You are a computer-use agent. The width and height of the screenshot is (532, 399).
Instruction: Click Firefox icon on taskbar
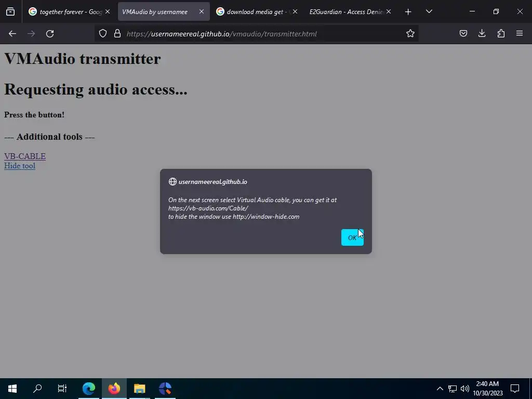pos(114,389)
